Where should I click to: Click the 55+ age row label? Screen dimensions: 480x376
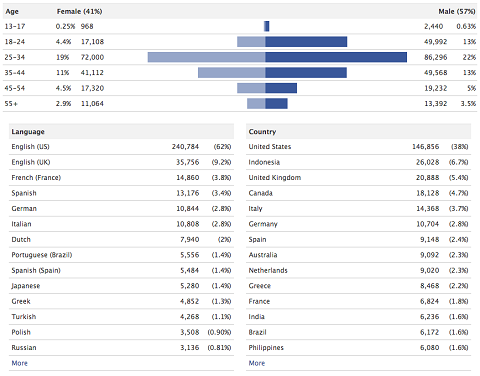click(x=11, y=104)
